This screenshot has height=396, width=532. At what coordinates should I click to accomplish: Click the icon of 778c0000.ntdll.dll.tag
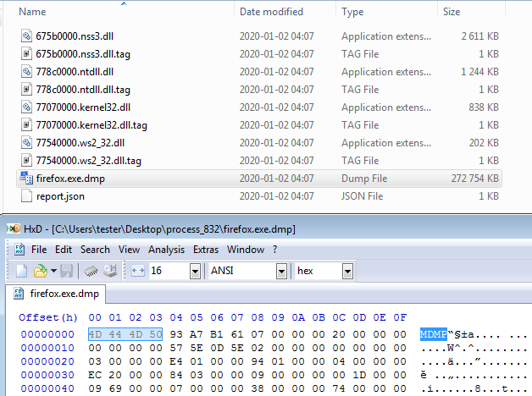(x=26, y=89)
